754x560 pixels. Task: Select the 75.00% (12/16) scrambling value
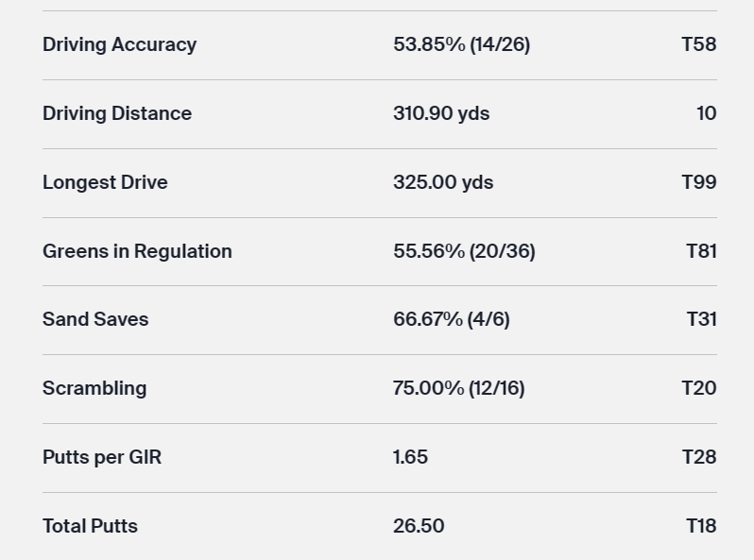coord(458,388)
